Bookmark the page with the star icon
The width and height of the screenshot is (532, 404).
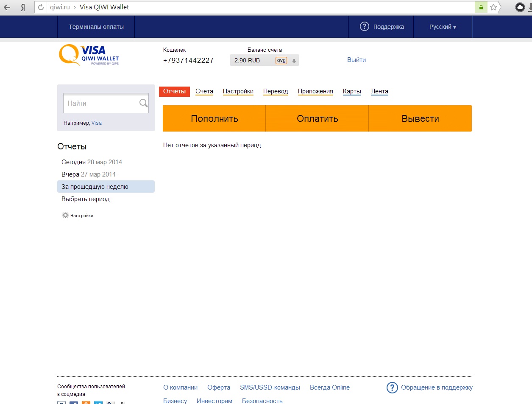(493, 7)
